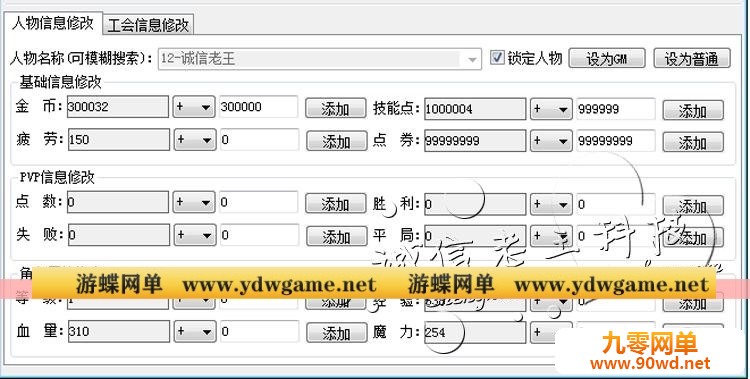Click the PVP信息修改 group label
Image resolution: width=750 pixels, height=379 pixels.
pos(57,178)
